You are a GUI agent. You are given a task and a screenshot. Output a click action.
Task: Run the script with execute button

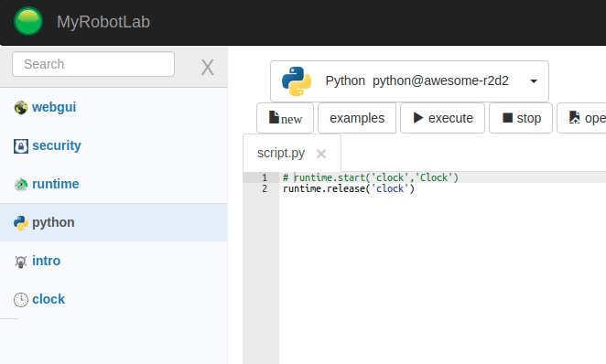click(x=442, y=118)
